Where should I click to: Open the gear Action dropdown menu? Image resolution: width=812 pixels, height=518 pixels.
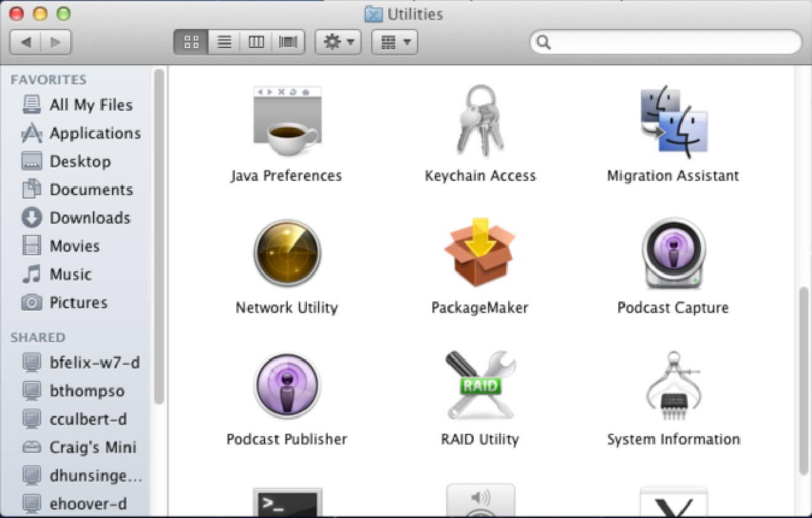pyautogui.click(x=338, y=42)
